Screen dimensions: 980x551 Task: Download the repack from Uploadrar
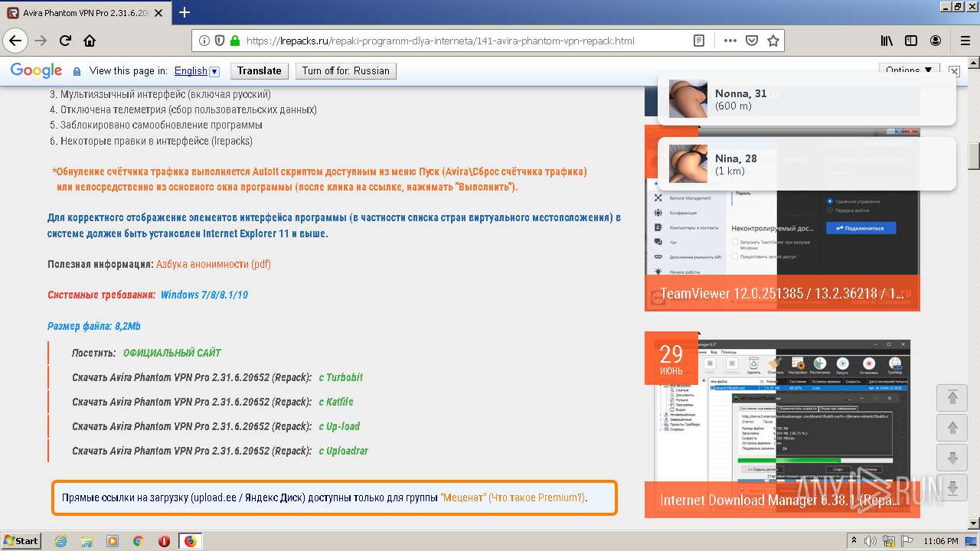[344, 451]
